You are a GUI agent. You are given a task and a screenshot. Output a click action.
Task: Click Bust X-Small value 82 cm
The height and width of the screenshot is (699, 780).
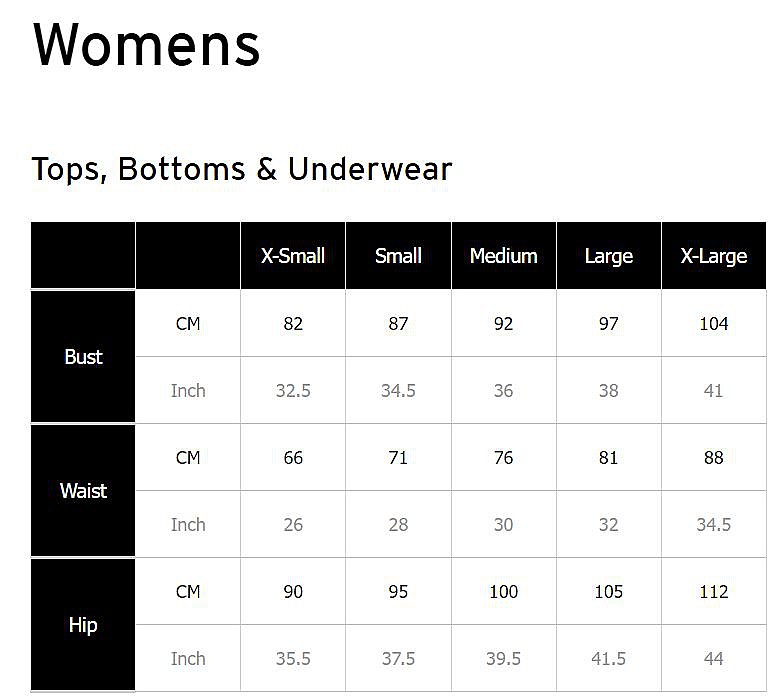[x=293, y=324]
